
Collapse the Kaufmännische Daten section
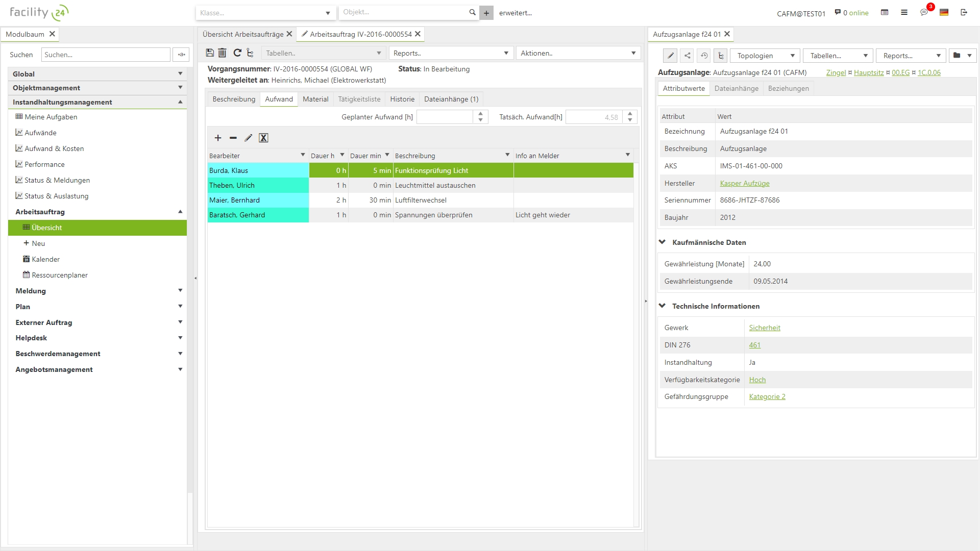click(663, 242)
